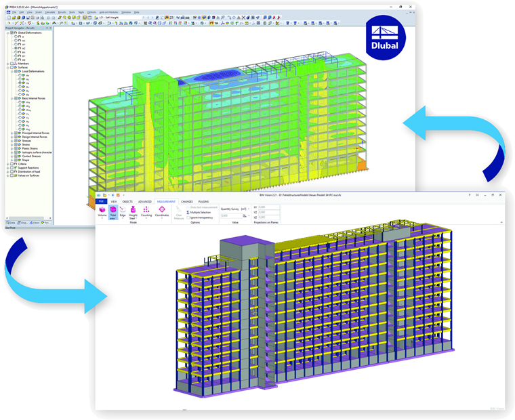The width and height of the screenshot is (515, 420).
Task: Click New document icon in RFEM toolbar
Action: (x=9, y=18)
